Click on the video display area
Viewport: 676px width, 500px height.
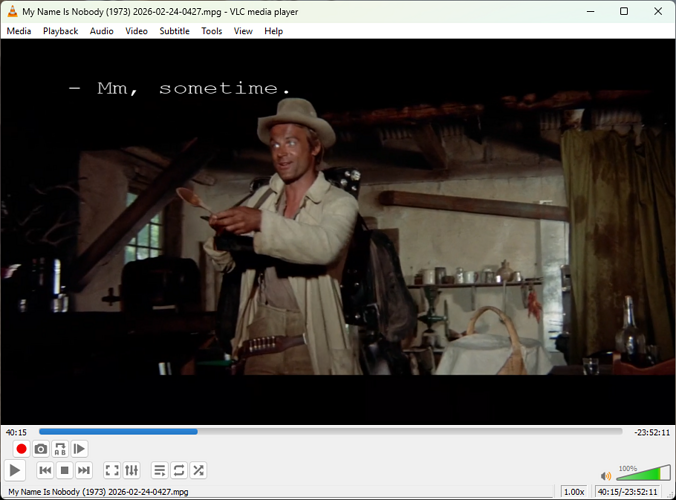(x=338, y=231)
